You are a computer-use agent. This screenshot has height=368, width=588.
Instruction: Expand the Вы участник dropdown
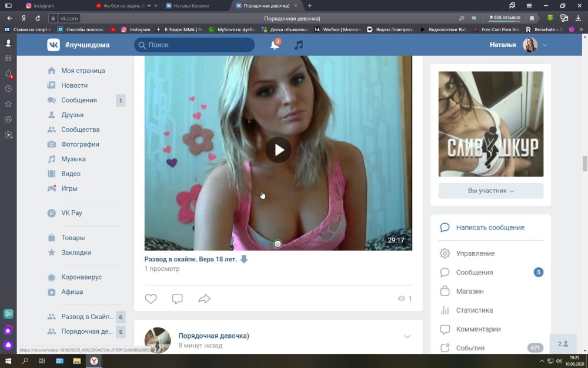click(491, 191)
